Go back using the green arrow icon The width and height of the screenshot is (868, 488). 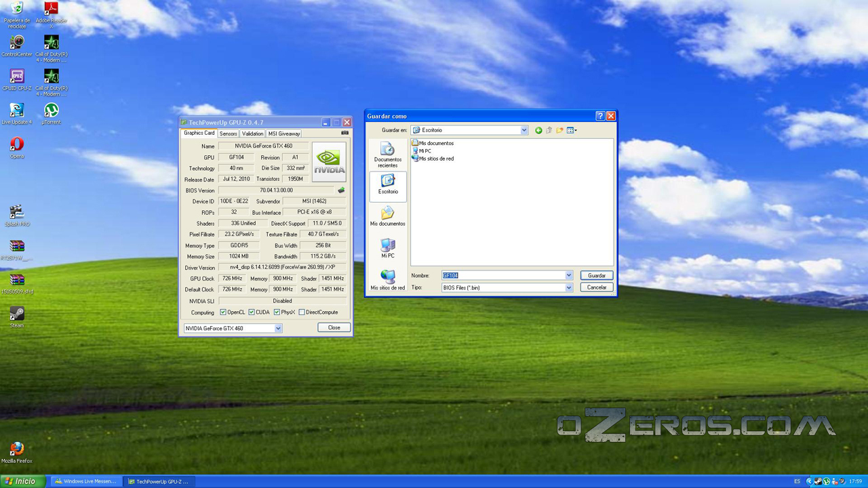[x=538, y=130]
